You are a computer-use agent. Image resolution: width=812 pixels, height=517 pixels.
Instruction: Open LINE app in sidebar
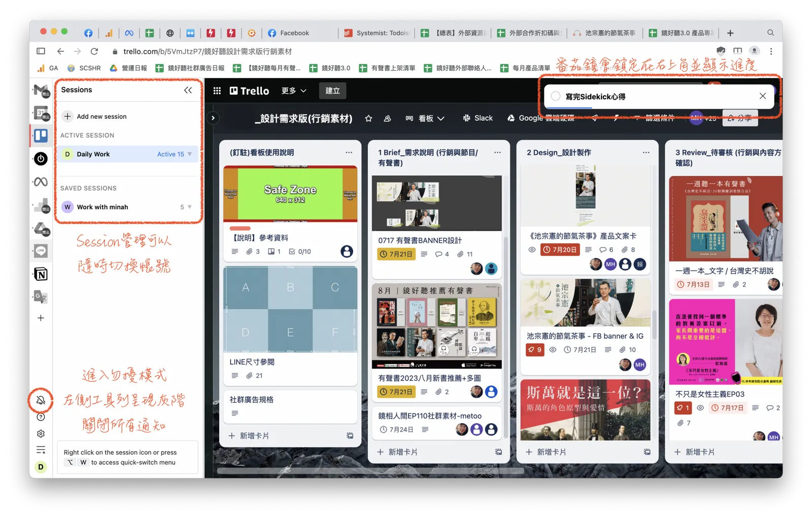(x=41, y=250)
